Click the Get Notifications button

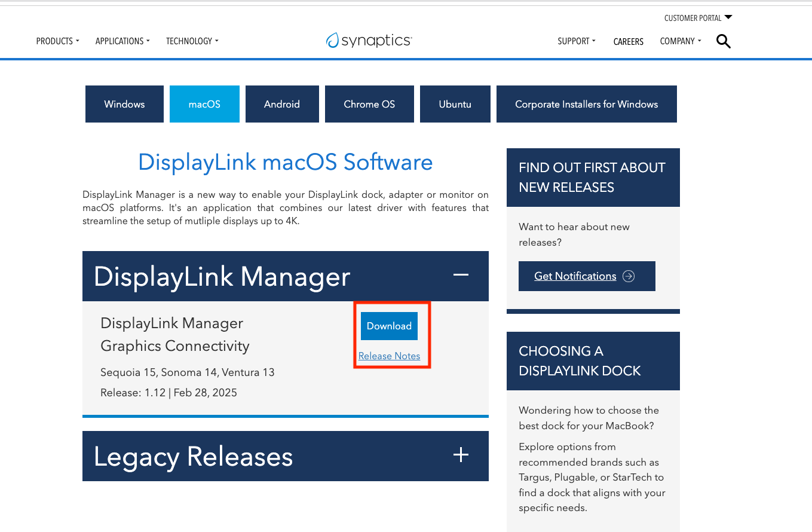point(587,276)
